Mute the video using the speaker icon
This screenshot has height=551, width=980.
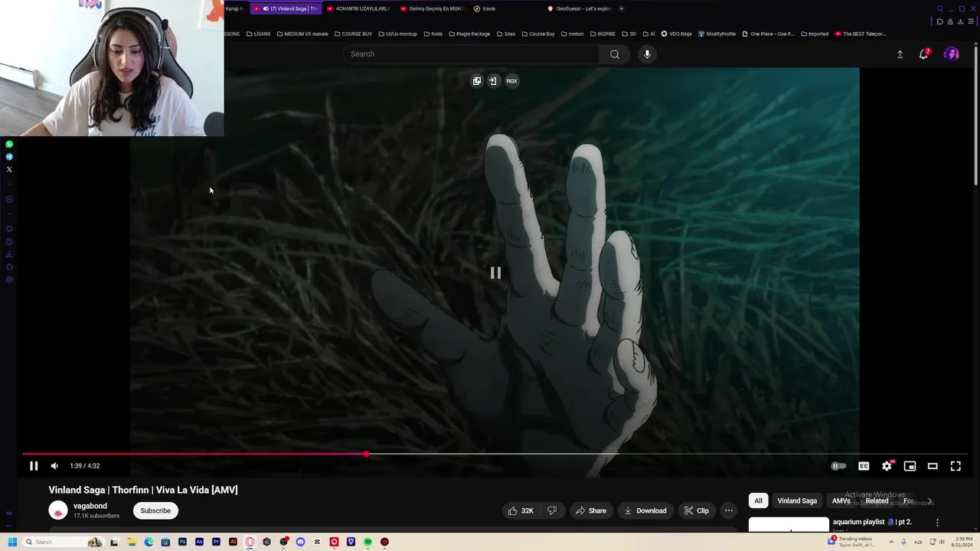pos(54,466)
